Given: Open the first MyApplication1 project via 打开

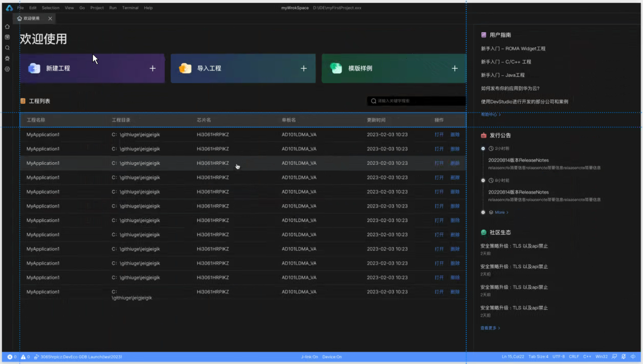Looking at the screenshot, I should pyautogui.click(x=439, y=134).
